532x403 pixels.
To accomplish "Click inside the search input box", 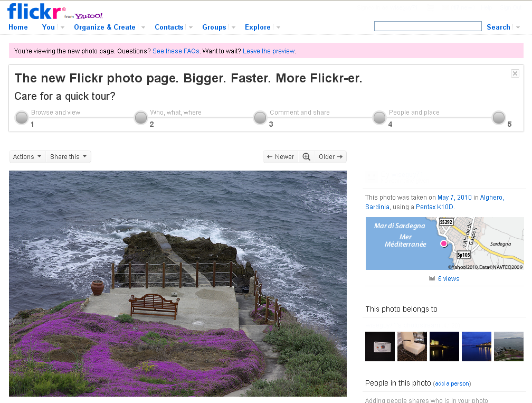I will [x=427, y=25].
